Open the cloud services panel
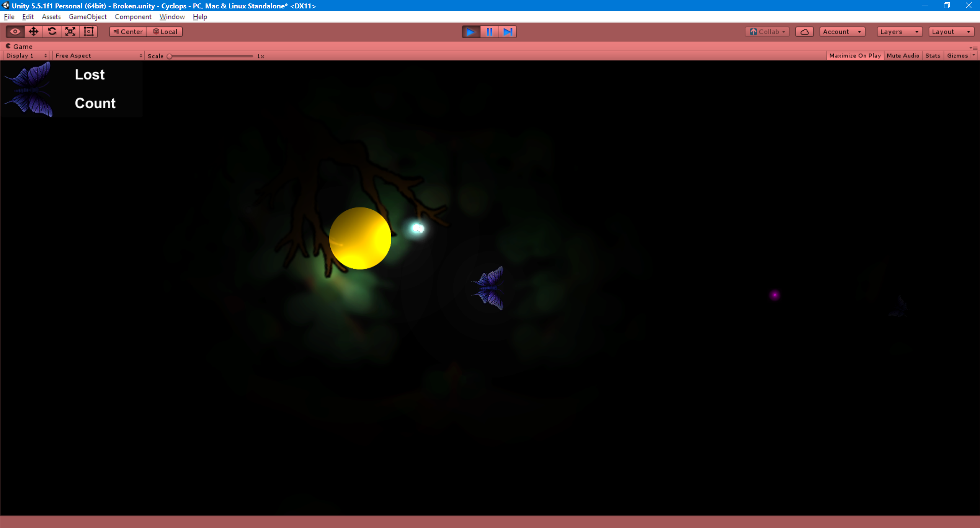The height and width of the screenshot is (528, 980). pos(804,32)
